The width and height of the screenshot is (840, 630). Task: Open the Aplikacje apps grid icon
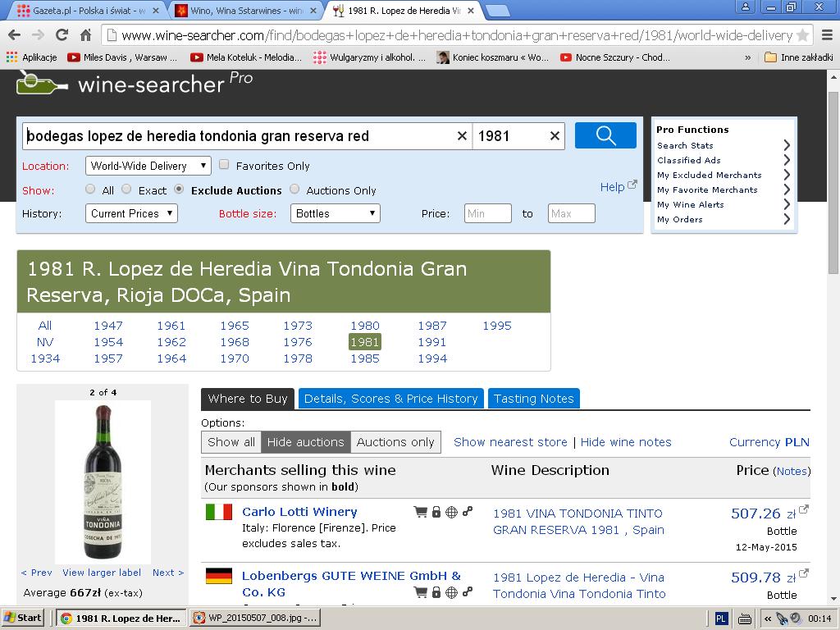[11, 57]
